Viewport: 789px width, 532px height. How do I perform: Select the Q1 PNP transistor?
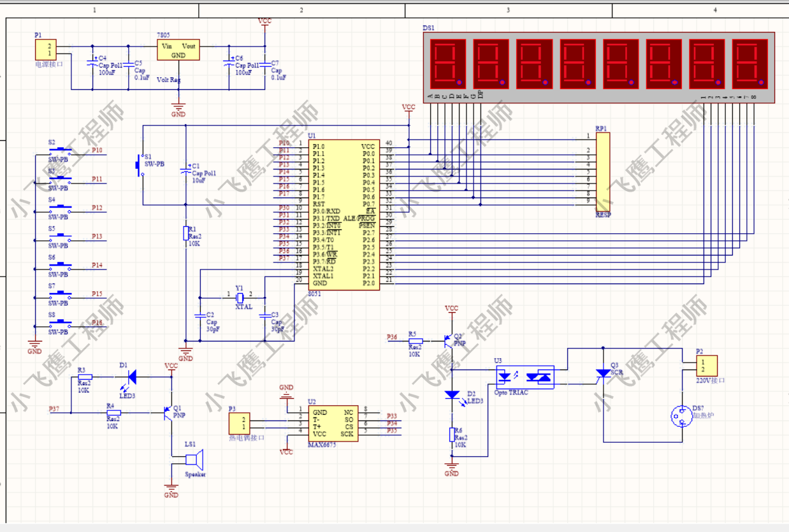pos(168,412)
